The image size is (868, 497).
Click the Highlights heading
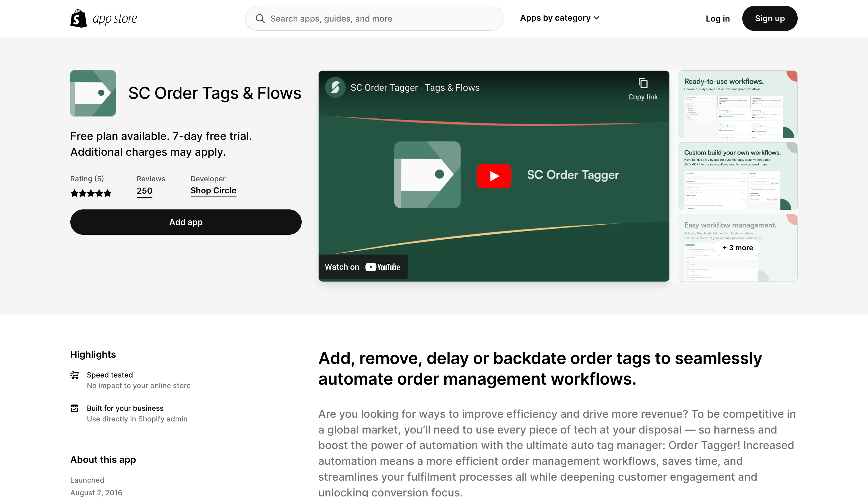point(93,354)
